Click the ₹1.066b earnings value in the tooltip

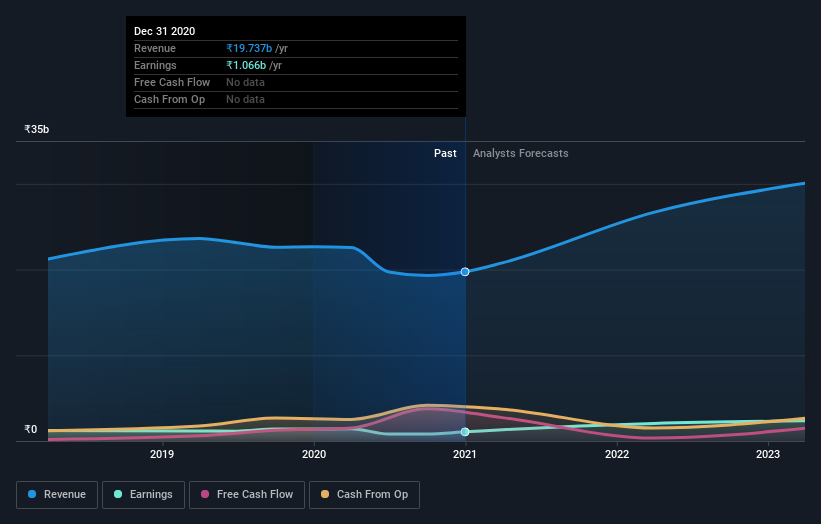point(246,65)
